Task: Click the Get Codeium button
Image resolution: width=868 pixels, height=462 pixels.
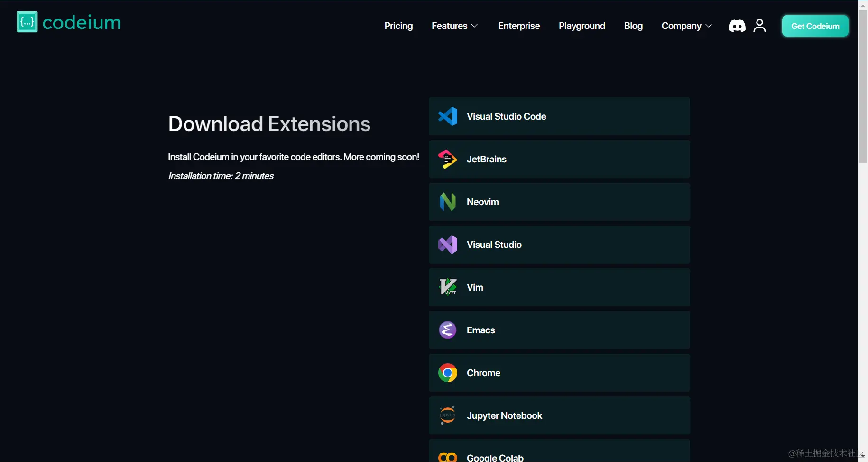Action: (x=815, y=26)
